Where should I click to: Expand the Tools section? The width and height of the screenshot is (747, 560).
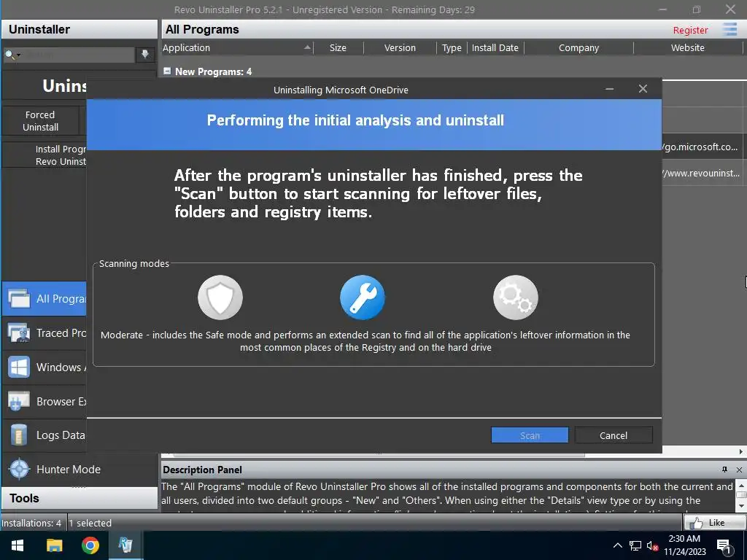79,498
